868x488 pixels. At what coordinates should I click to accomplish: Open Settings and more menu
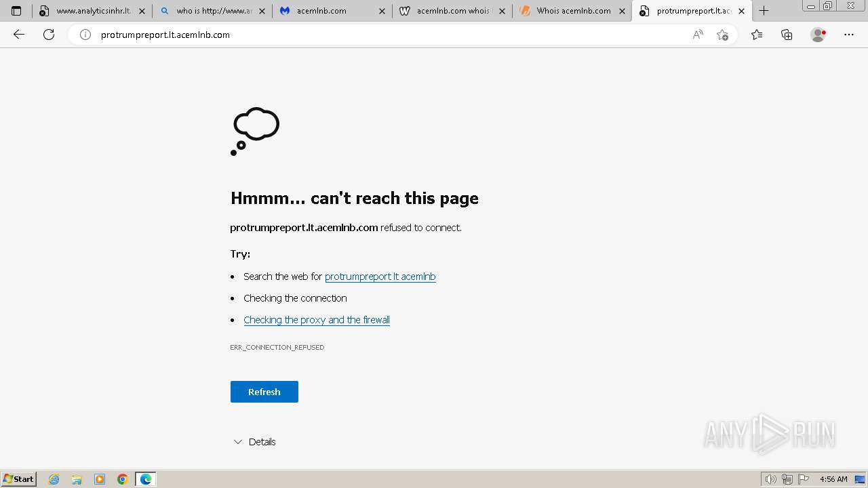[849, 35]
